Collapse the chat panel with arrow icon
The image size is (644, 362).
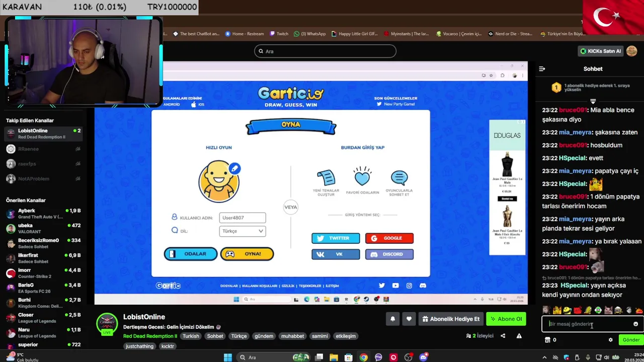542,69
